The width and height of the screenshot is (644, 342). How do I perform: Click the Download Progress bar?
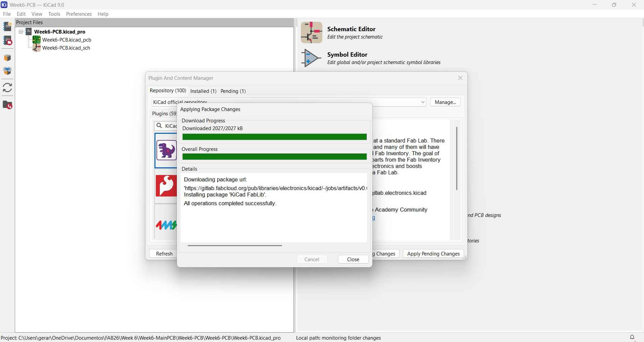[x=275, y=137]
